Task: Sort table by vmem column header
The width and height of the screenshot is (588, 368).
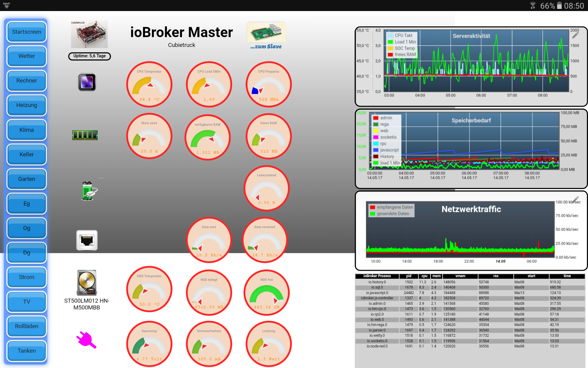Action: click(x=460, y=276)
